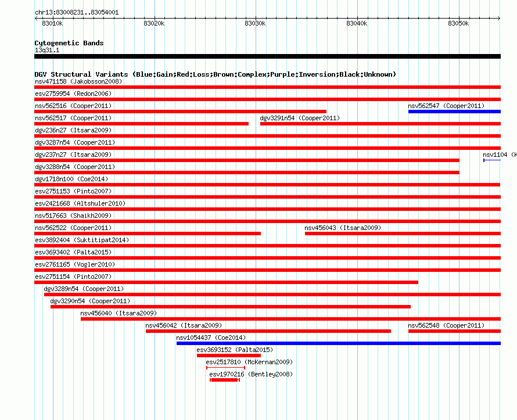Click chr13:83008231..83054001 coordinates text
This screenshot has height=420, width=517.
coord(77,13)
